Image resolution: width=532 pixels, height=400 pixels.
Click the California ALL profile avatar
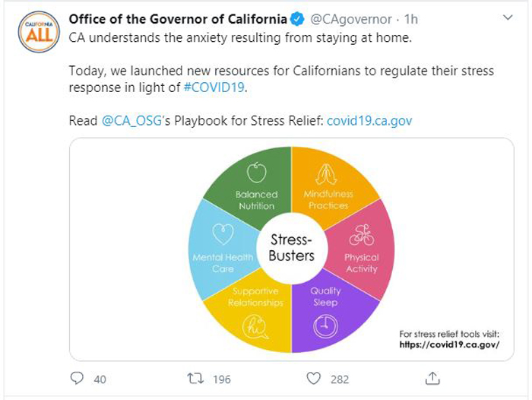[39, 32]
